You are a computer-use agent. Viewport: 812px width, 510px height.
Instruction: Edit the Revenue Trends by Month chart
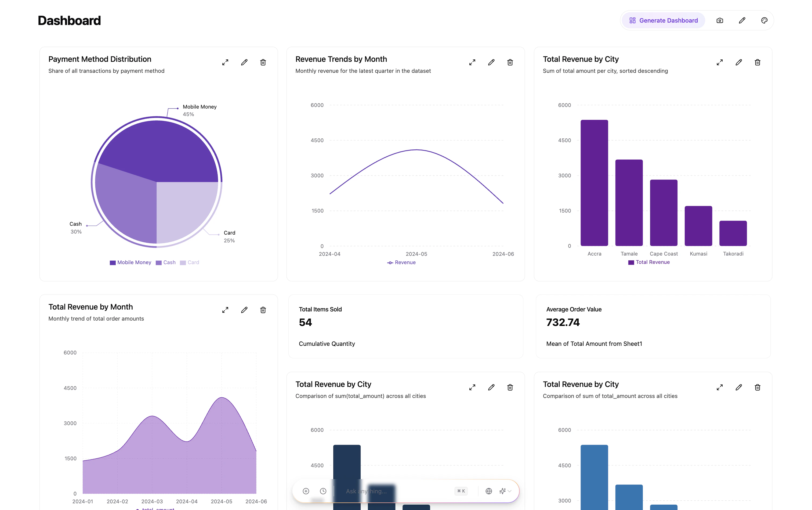tap(491, 62)
